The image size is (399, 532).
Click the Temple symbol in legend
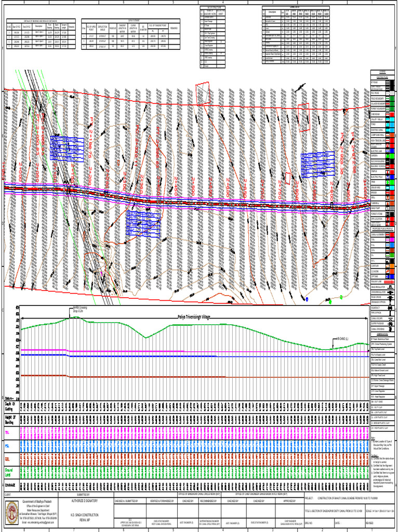point(388,171)
